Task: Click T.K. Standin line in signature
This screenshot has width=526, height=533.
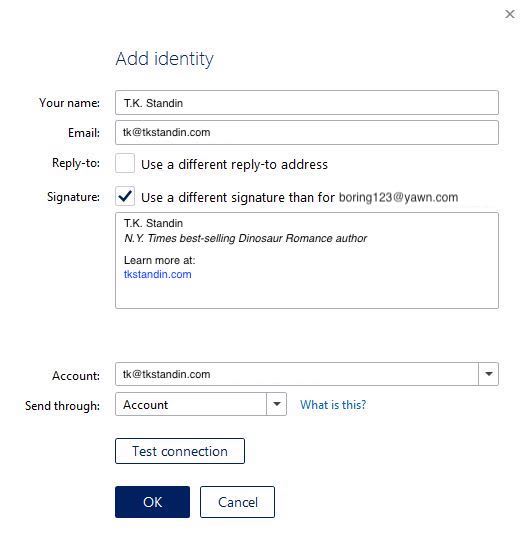Action: (x=153, y=223)
